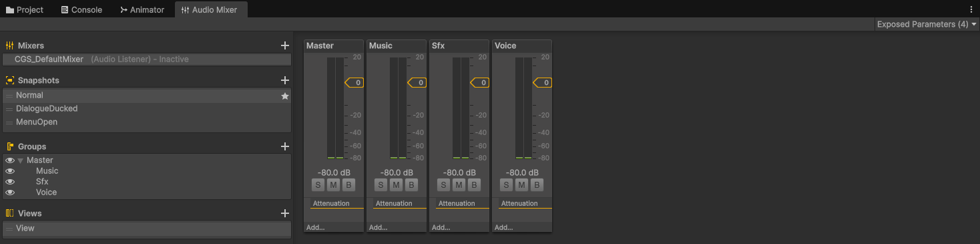Add a new snapshot with plus icon
This screenshot has height=244, width=980.
pyautogui.click(x=285, y=80)
